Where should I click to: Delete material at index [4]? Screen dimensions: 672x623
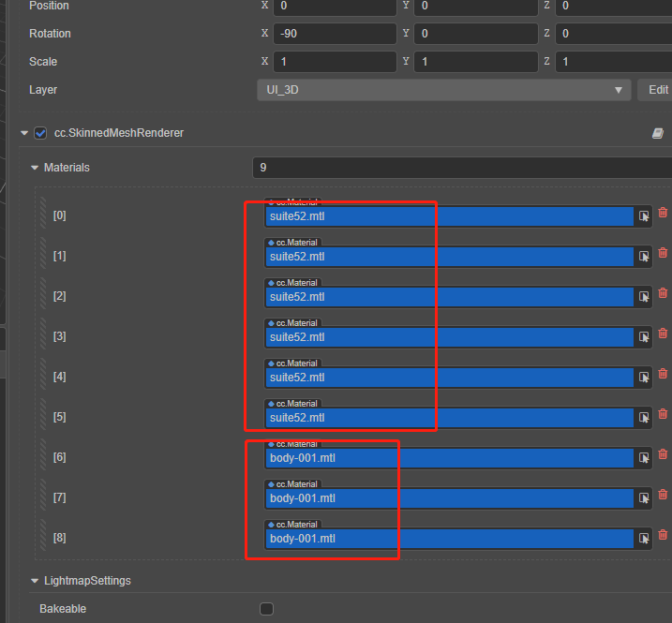tap(663, 373)
